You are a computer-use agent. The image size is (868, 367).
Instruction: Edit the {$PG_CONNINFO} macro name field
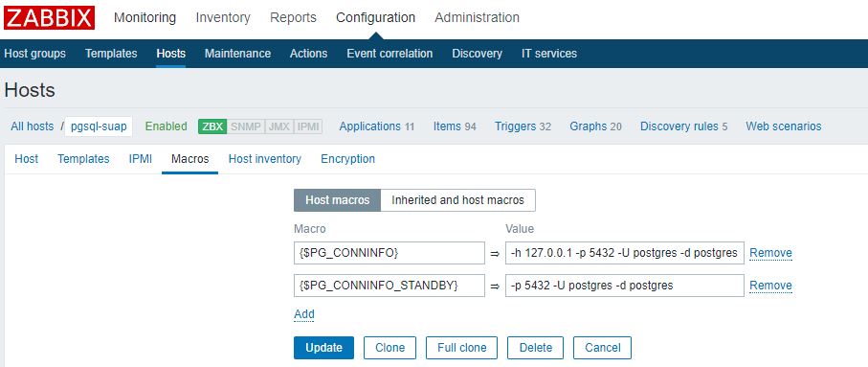click(389, 253)
